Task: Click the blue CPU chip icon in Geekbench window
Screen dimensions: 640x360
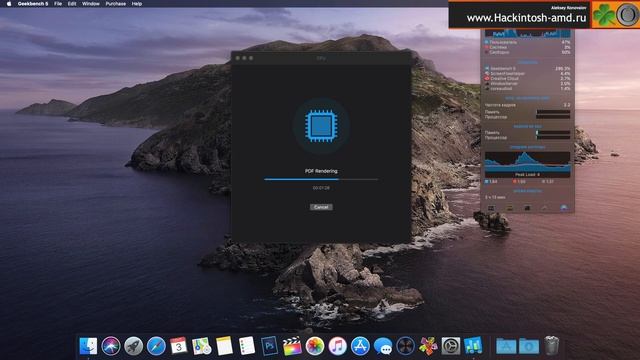Action: click(321, 126)
